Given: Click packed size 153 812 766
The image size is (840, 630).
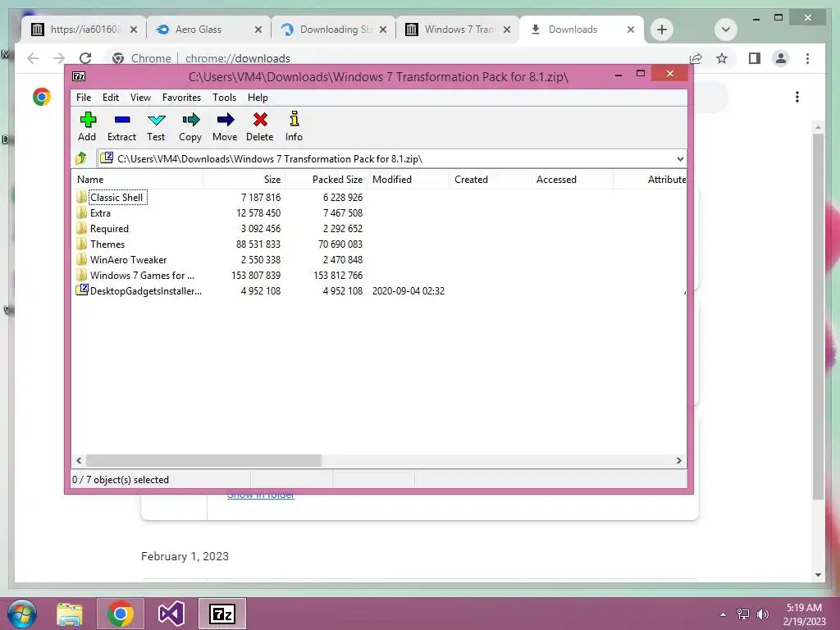Looking at the screenshot, I should 338,276.
